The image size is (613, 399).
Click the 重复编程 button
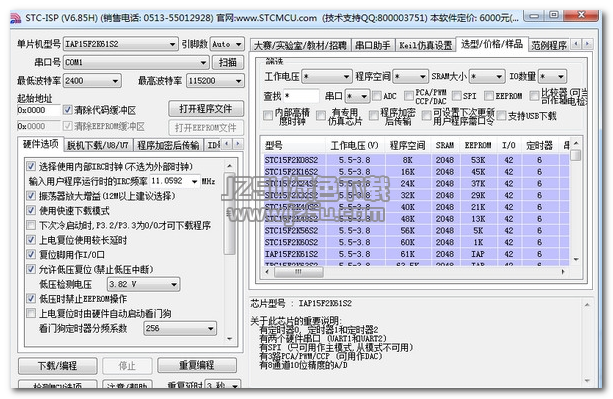coord(197,366)
